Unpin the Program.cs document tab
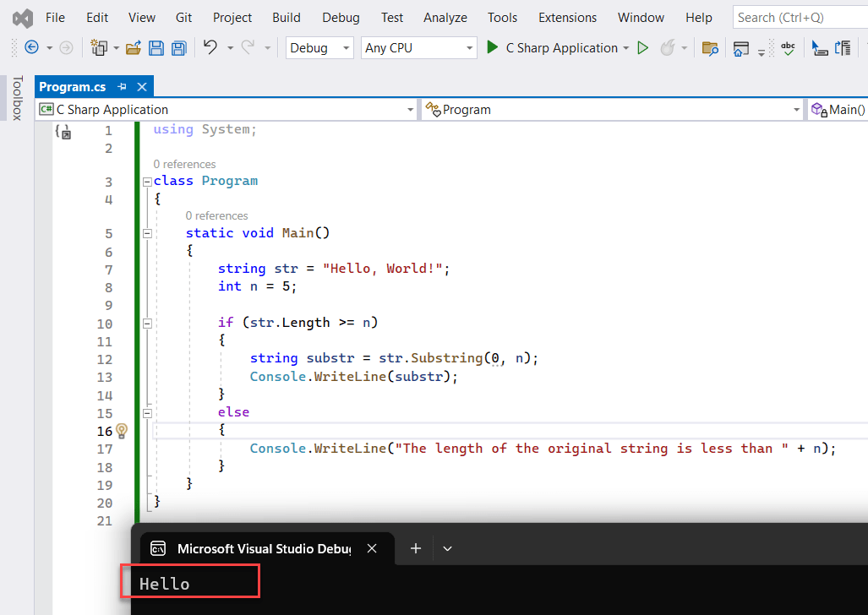Screen dimensions: 868x615 click(123, 86)
